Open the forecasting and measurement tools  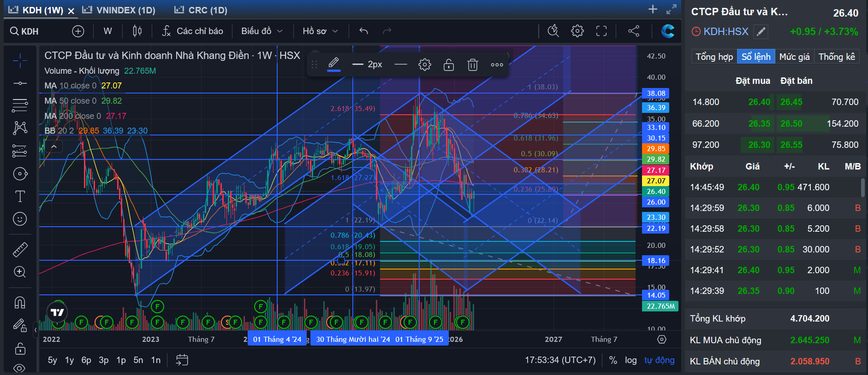point(20,151)
